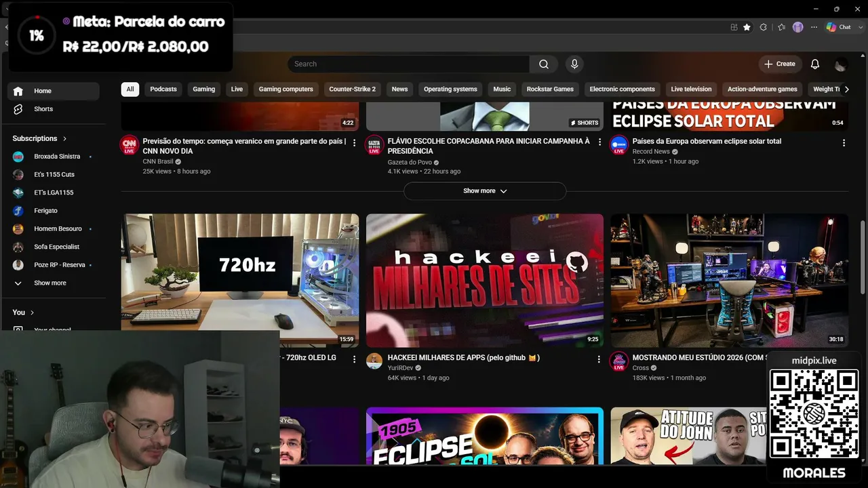Open the YouTube account avatar menu

pyautogui.click(x=841, y=64)
